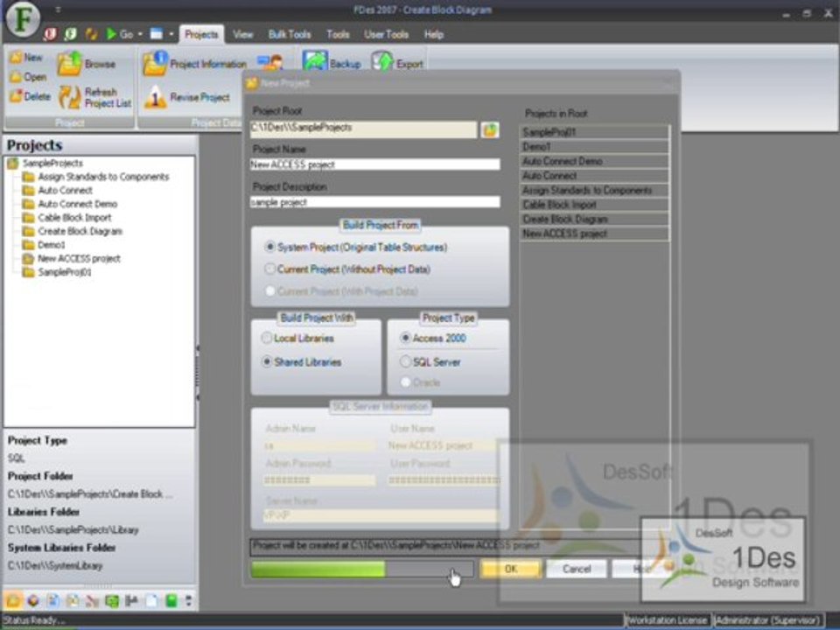Click the Cancel button
The image size is (840, 630).
point(577,569)
